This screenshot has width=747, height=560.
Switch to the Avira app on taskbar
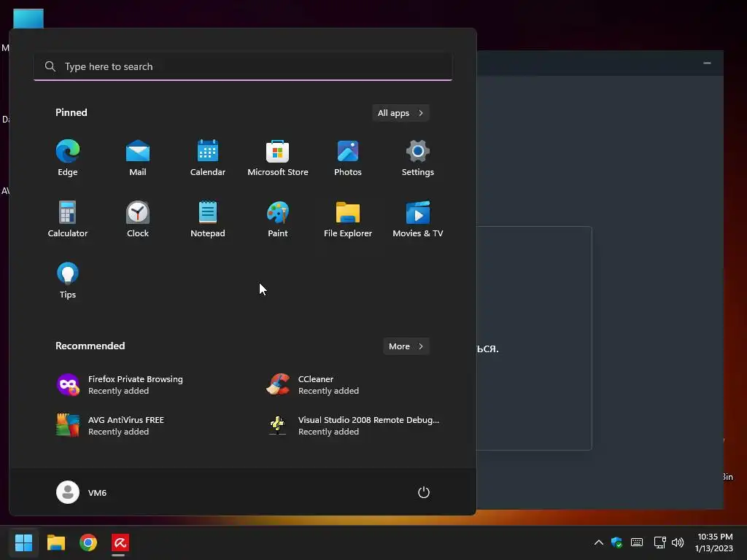point(120,542)
